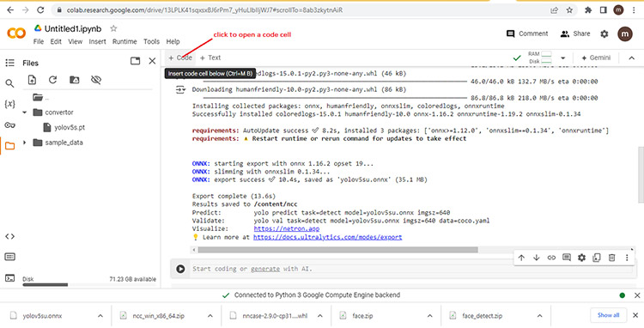Image resolution: width=644 pixels, height=328 pixels.
Task: Insert a new code cell with + Code
Action: coord(180,58)
